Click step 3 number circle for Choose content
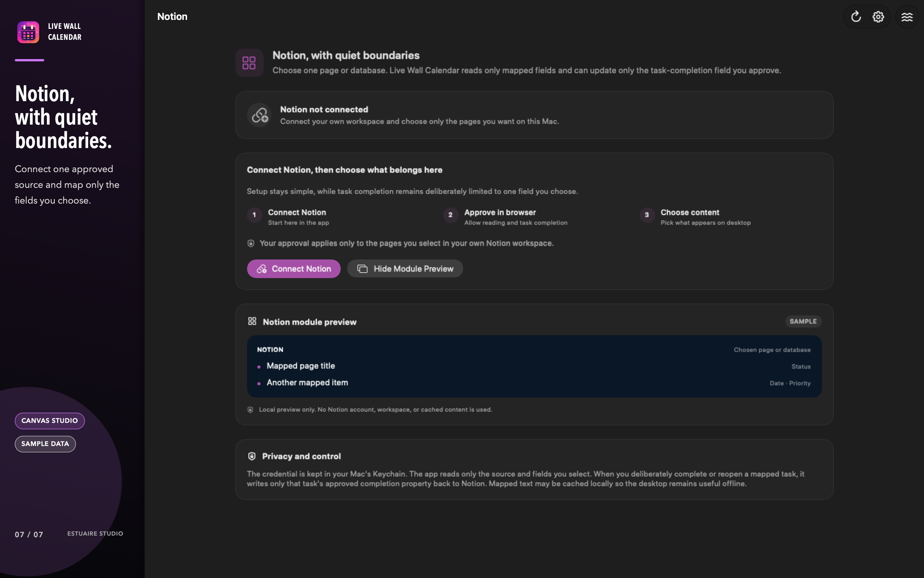 coord(647,215)
